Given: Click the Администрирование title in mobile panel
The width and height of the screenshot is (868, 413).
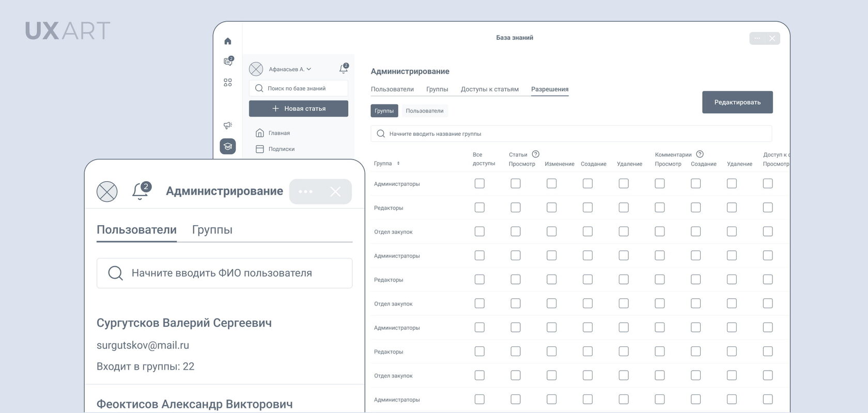Looking at the screenshot, I should click(x=224, y=191).
